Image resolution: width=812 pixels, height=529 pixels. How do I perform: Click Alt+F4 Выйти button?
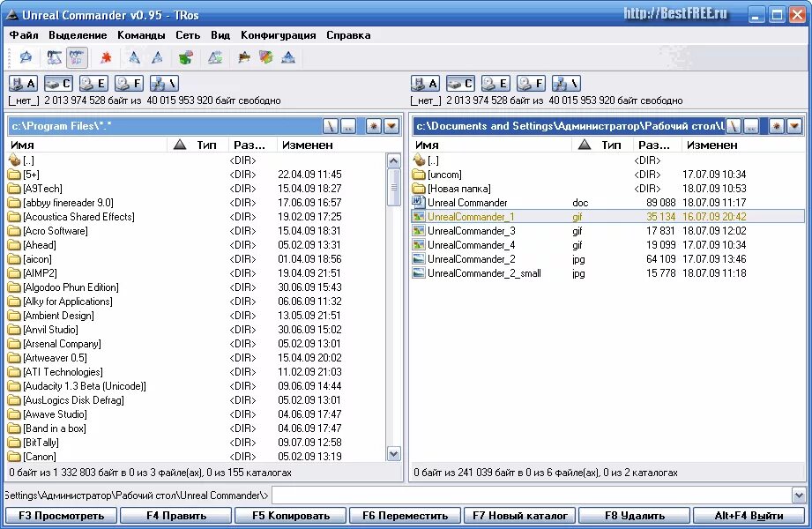749,516
